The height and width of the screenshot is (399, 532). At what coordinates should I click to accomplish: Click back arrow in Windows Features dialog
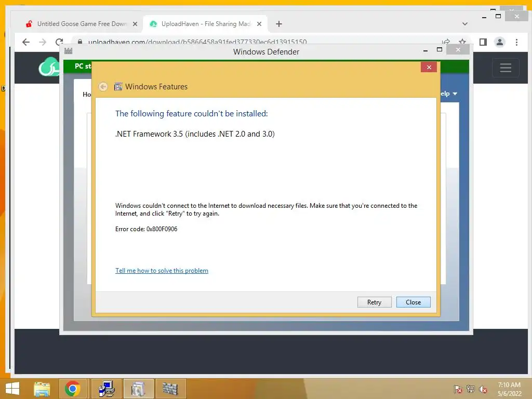tap(103, 87)
